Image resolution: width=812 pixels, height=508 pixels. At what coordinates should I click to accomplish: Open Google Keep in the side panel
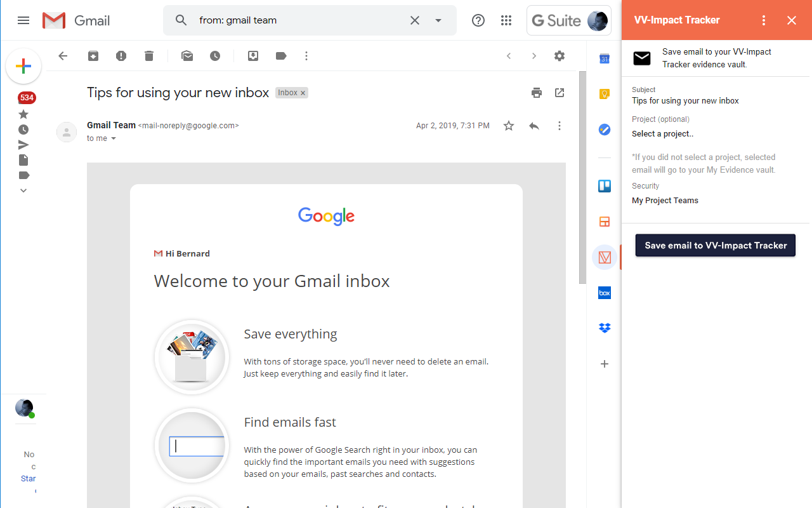pyautogui.click(x=605, y=94)
